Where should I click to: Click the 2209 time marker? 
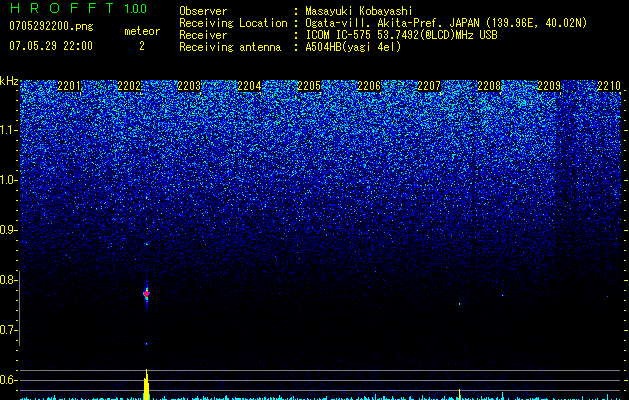tap(549, 86)
